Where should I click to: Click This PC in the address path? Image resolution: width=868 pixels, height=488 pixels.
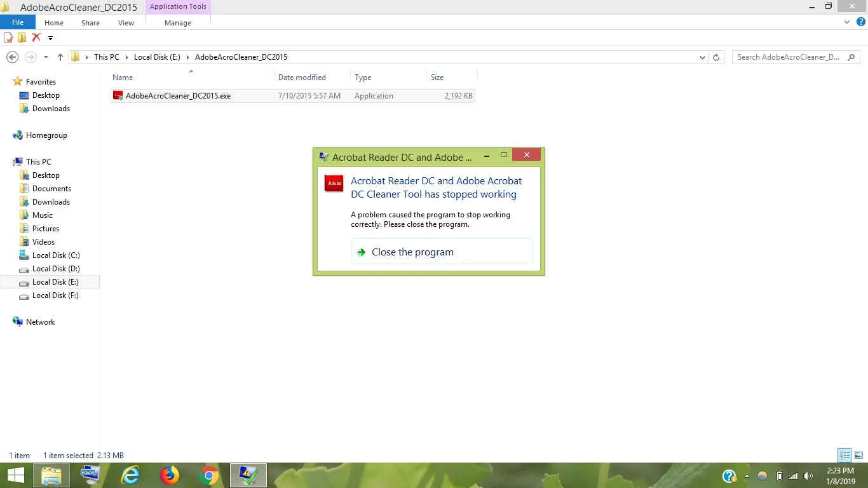coord(106,57)
